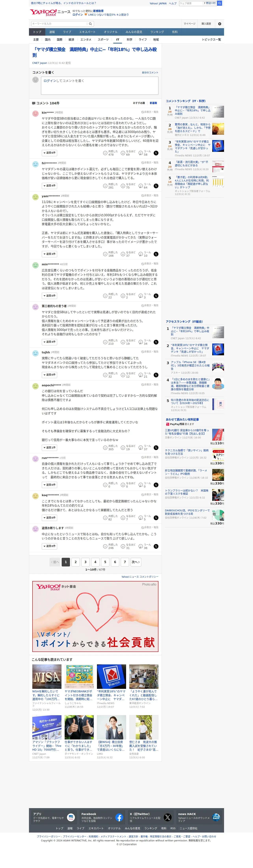
Task: Open 自分のコメント link
Action: (150, 72)
